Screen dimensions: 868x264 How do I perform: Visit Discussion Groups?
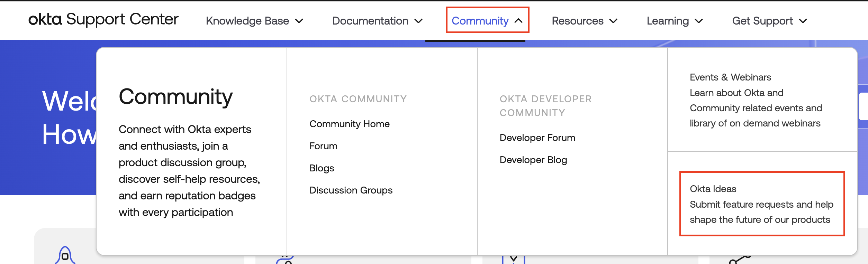point(351,190)
